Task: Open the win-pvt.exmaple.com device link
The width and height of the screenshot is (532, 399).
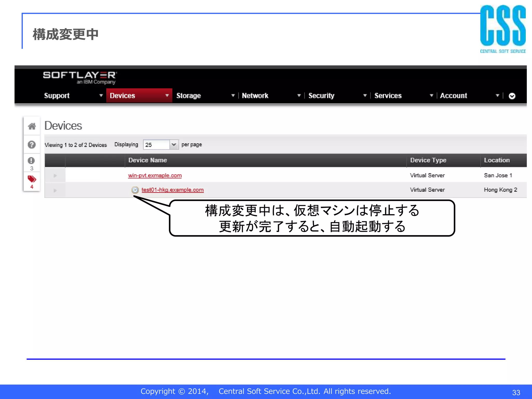Action: [155, 176]
